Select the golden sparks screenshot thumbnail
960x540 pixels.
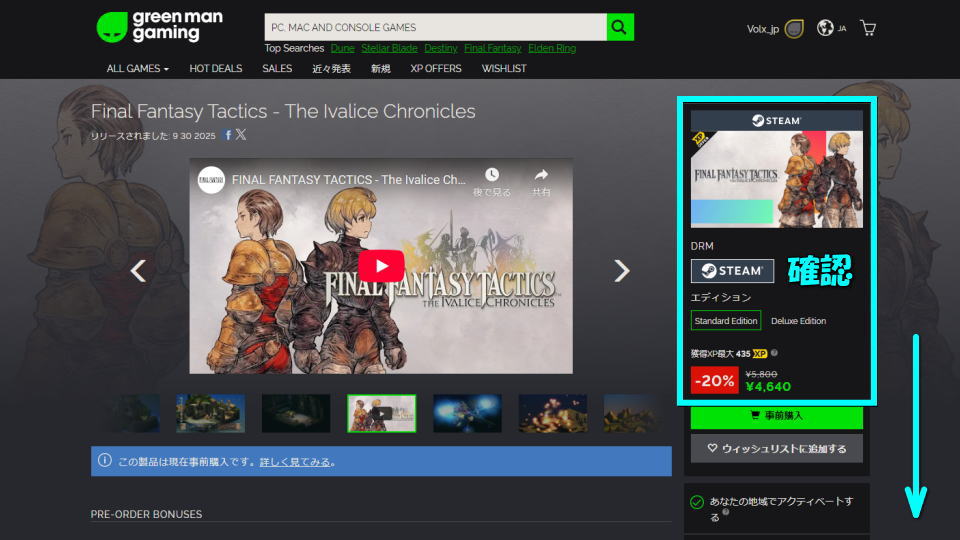tap(553, 413)
